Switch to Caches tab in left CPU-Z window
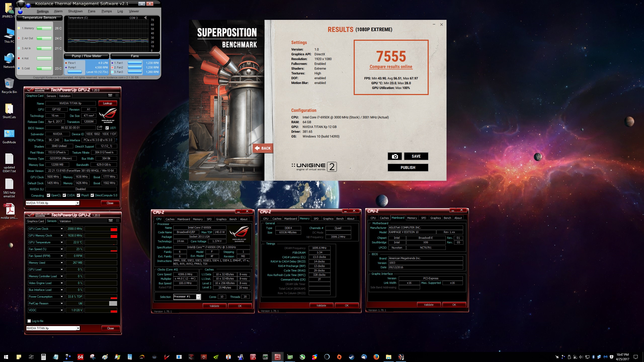This screenshot has width=644, height=362. pyautogui.click(x=170, y=219)
